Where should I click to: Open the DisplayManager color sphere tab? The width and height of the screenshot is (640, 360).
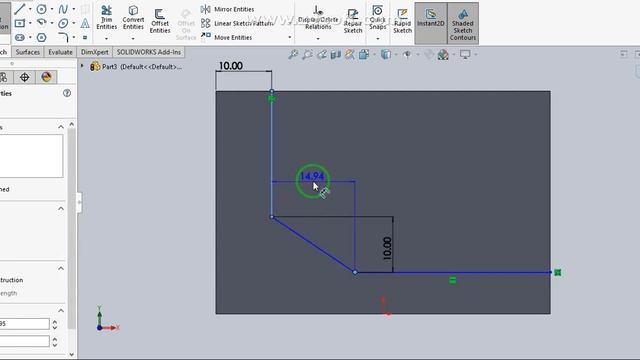pyautogui.click(x=46, y=77)
